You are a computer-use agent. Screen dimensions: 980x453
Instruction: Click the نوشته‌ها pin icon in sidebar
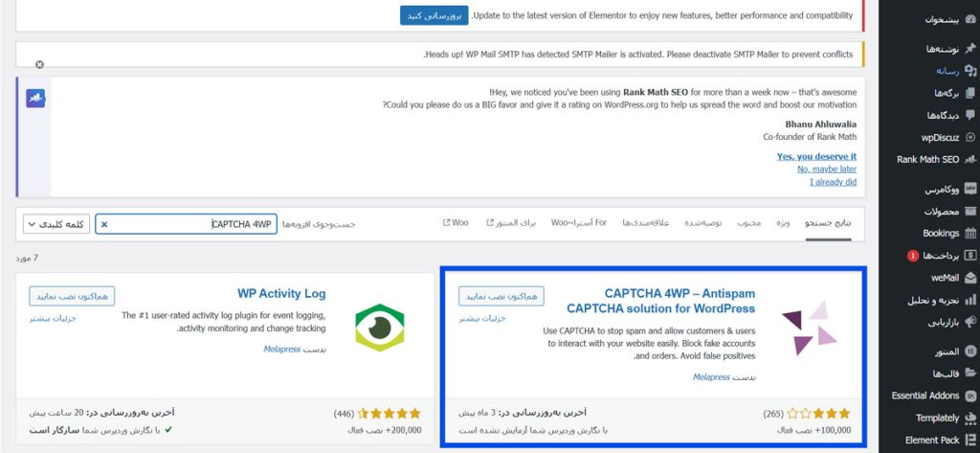point(970,49)
